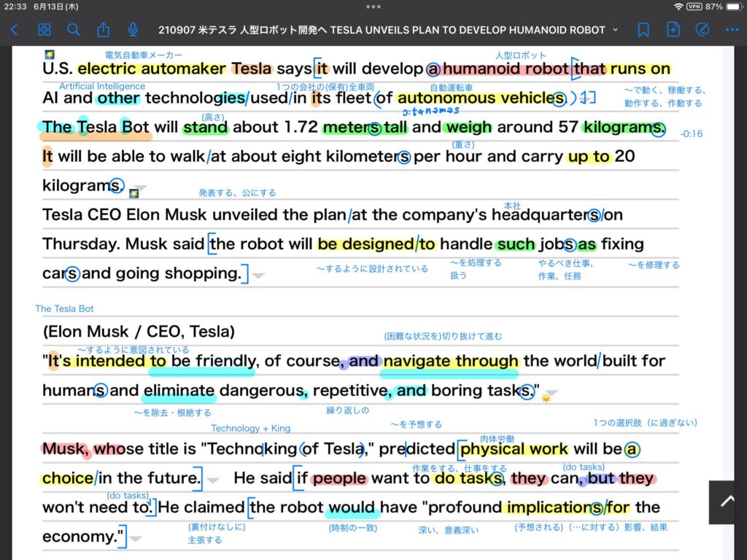This screenshot has width=747, height=560.
Task: Go back using the left chevron
Action: click(15, 30)
